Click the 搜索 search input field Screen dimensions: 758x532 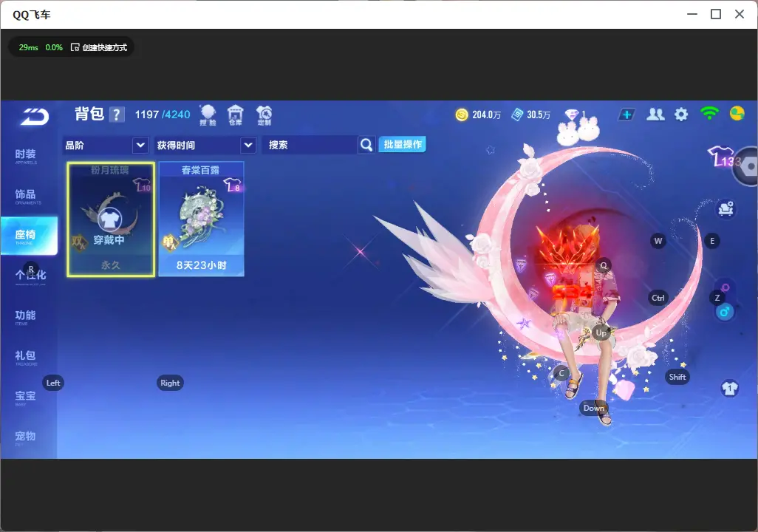[x=310, y=145]
